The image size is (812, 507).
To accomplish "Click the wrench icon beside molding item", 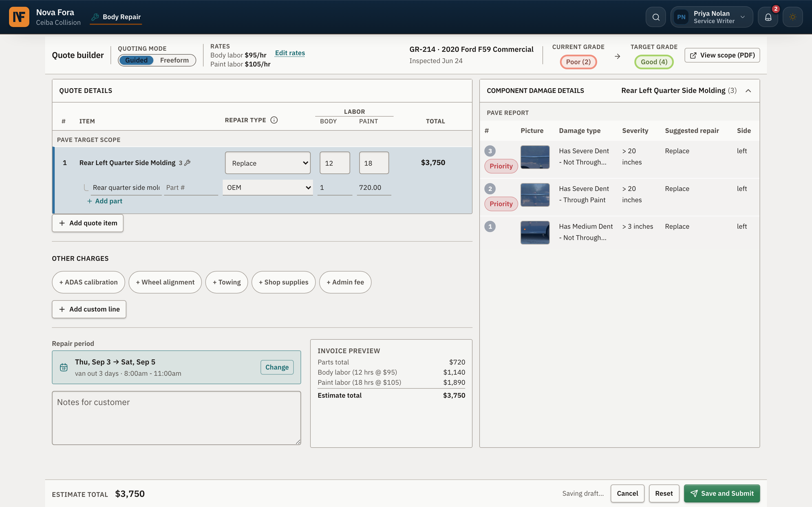I will click(187, 163).
